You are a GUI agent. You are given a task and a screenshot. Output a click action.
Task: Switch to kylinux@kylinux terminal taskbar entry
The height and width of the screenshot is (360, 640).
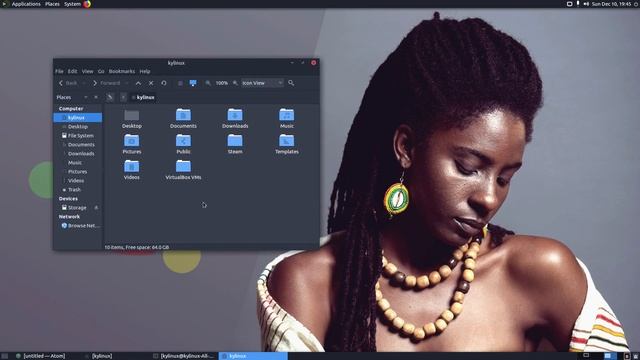click(x=184, y=356)
